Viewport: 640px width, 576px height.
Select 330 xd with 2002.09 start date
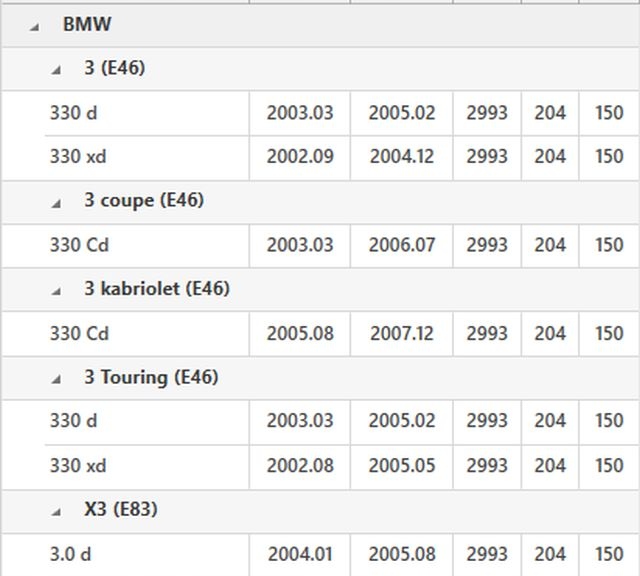(x=78, y=157)
